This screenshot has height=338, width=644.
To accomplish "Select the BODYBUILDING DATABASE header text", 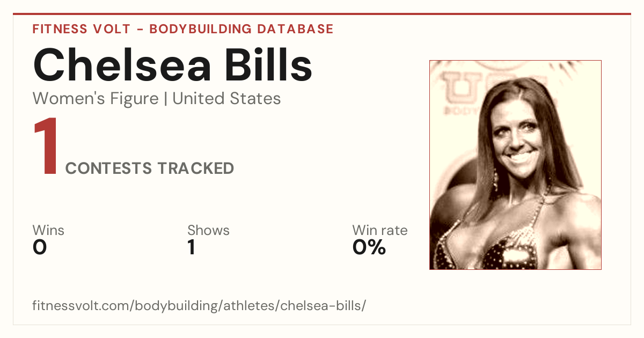I will pyautogui.click(x=241, y=29).
